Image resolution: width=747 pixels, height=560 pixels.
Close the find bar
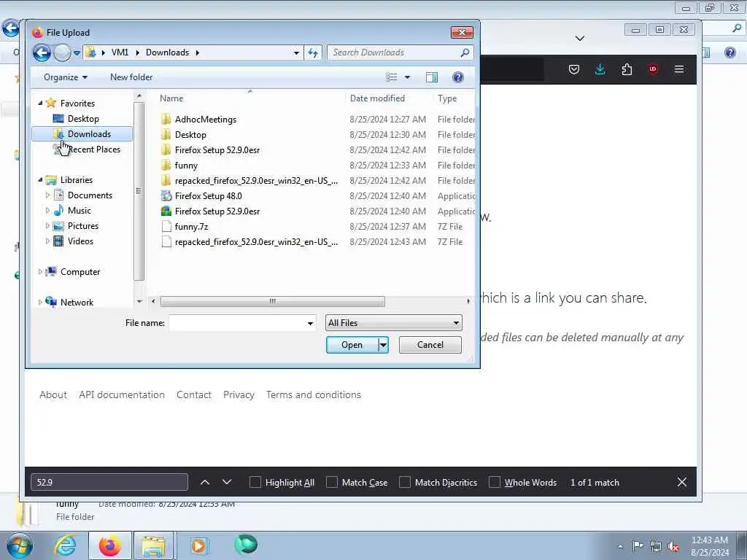point(682,483)
